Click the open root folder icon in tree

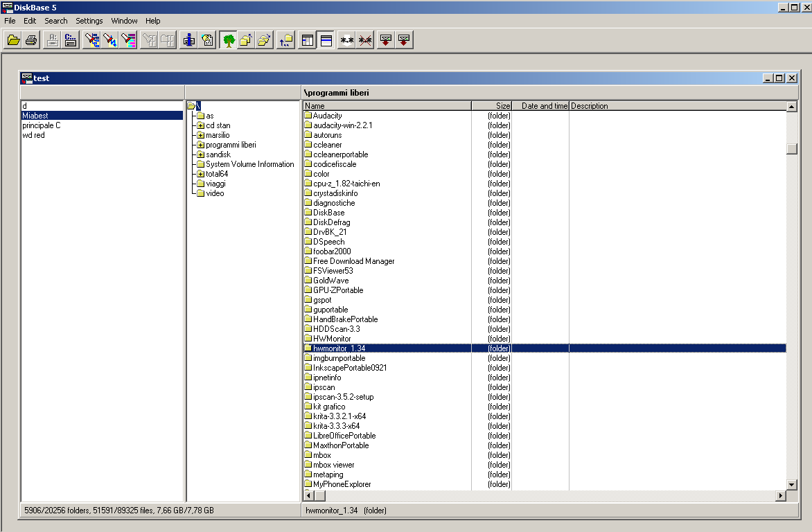(x=191, y=106)
